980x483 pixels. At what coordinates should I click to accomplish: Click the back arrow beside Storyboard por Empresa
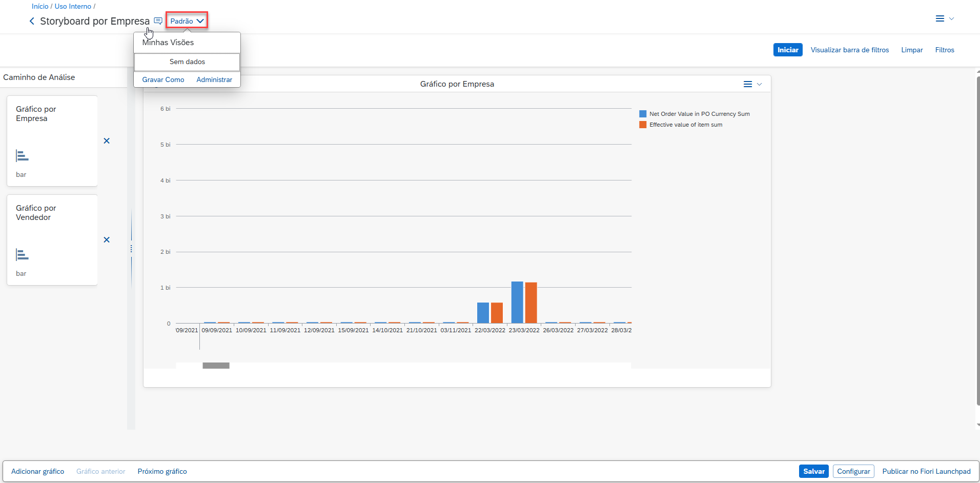coord(32,21)
